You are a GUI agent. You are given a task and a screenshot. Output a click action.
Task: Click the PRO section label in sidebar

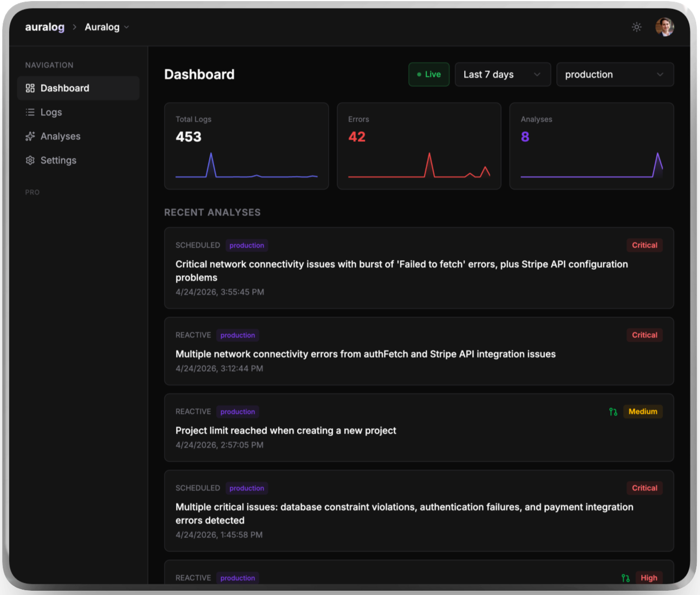[x=32, y=192]
